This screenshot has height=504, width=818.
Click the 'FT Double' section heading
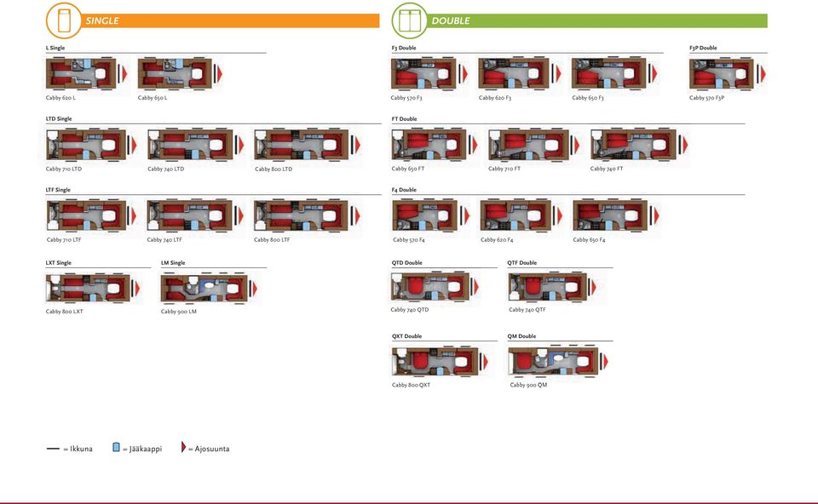404,118
